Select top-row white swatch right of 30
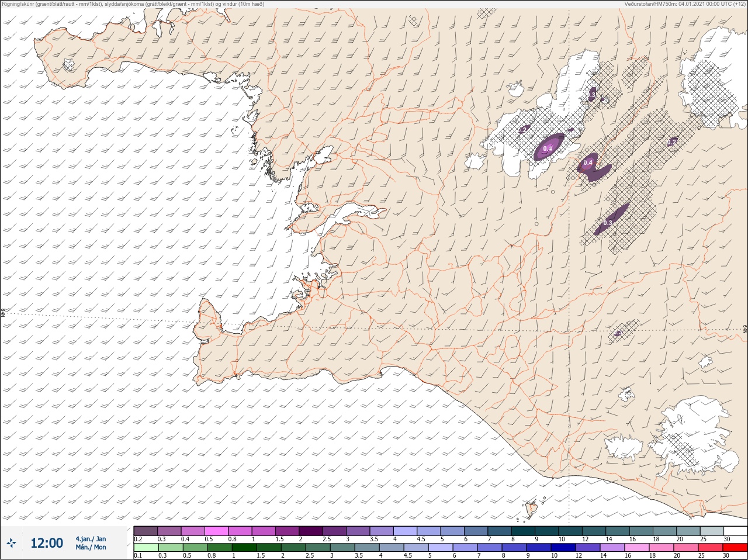748x560 pixels. pyautogui.click(x=735, y=531)
